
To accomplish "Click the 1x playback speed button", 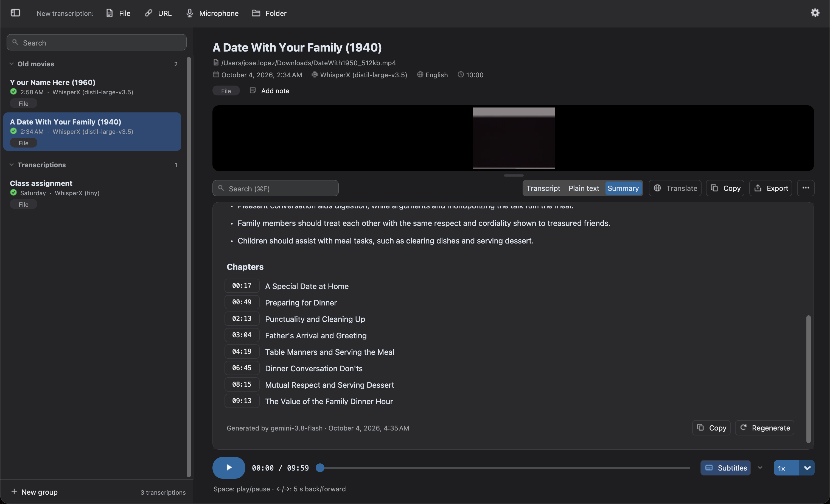I will (786, 468).
